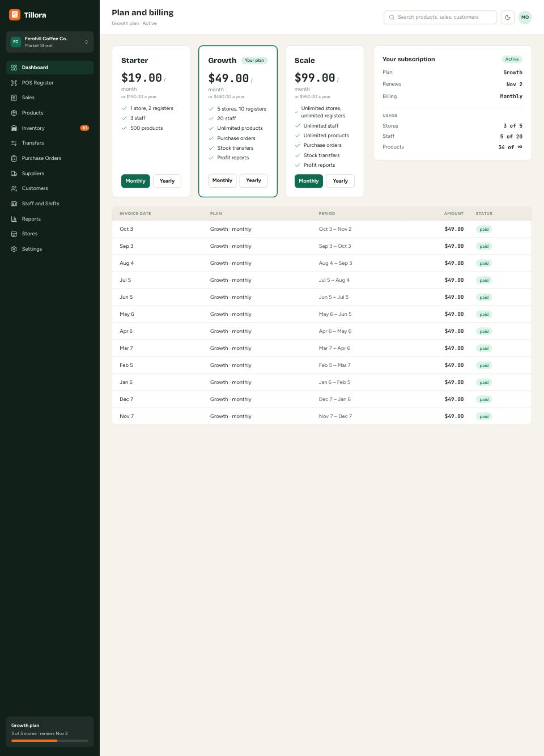Click the Sales receipt icon
This screenshot has width=544, height=756.
[x=14, y=98]
